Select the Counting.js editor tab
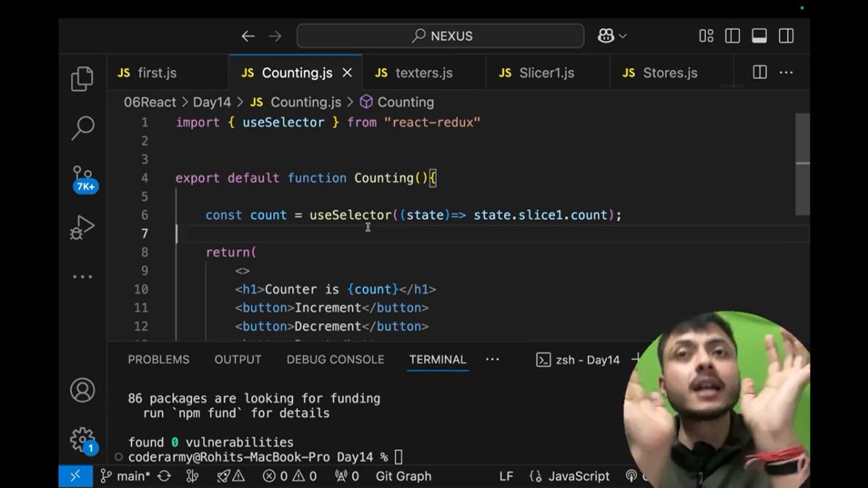 click(297, 73)
